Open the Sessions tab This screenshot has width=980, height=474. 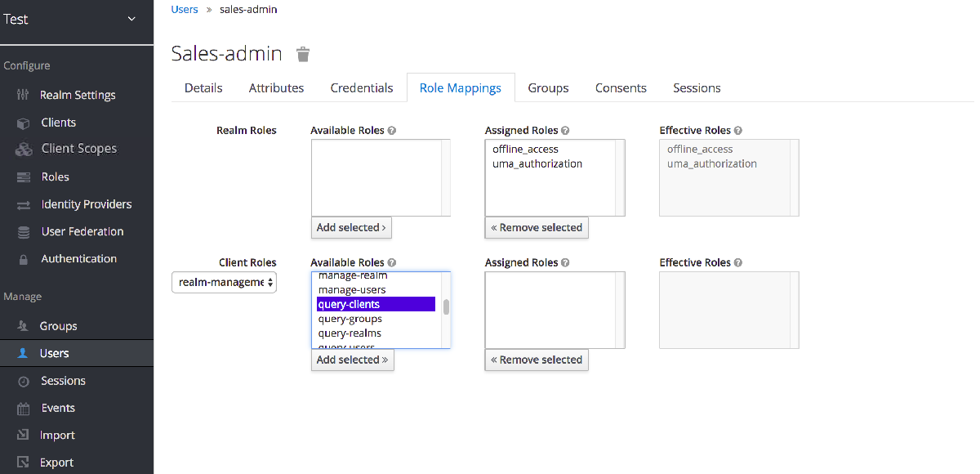tap(697, 88)
